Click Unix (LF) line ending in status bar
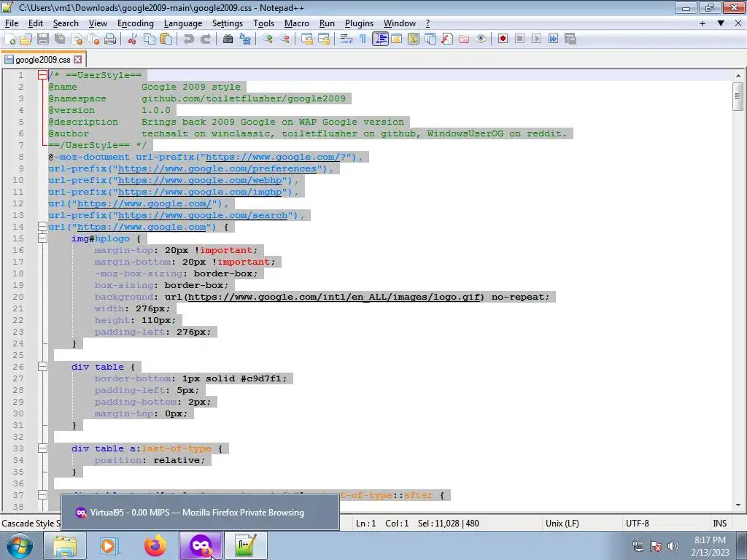Image resolution: width=747 pixels, height=560 pixels. tap(562, 524)
